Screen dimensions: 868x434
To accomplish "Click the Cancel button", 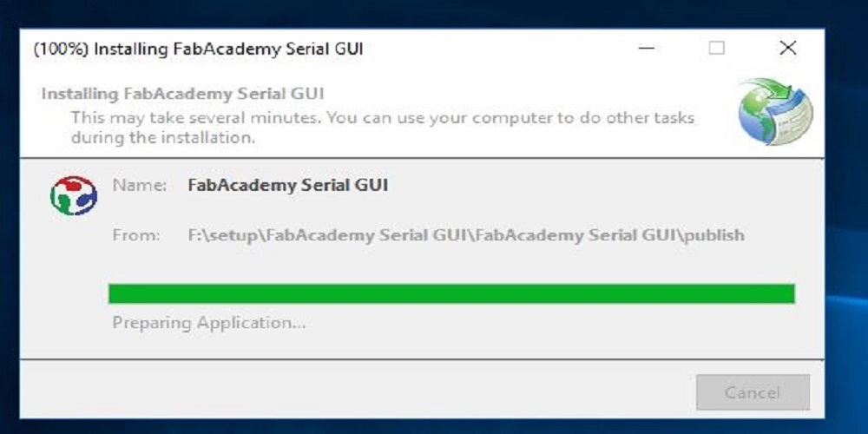I will pyautogui.click(x=753, y=392).
